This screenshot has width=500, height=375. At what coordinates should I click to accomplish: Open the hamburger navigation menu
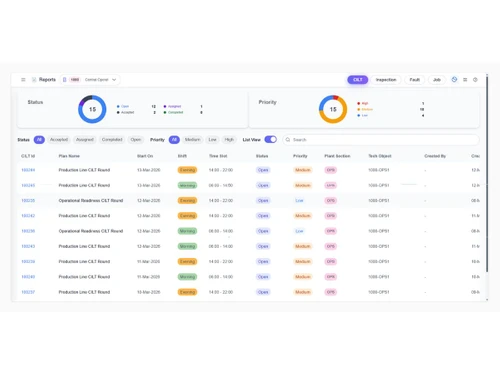(x=23, y=80)
